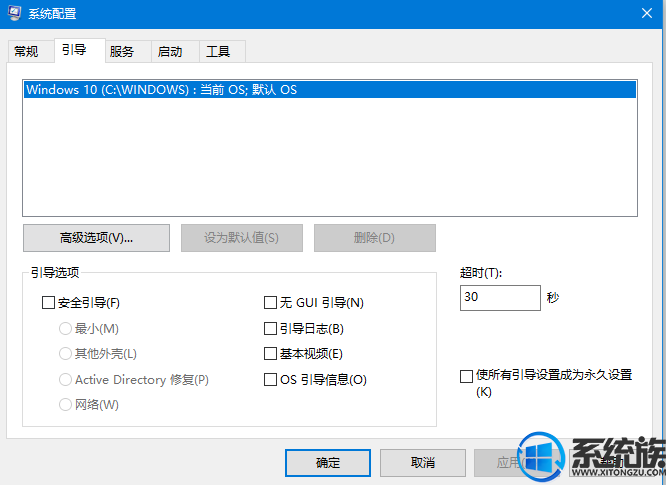
Task: Toggle OS 引导信息(O) checkbox
Action: click(270, 380)
